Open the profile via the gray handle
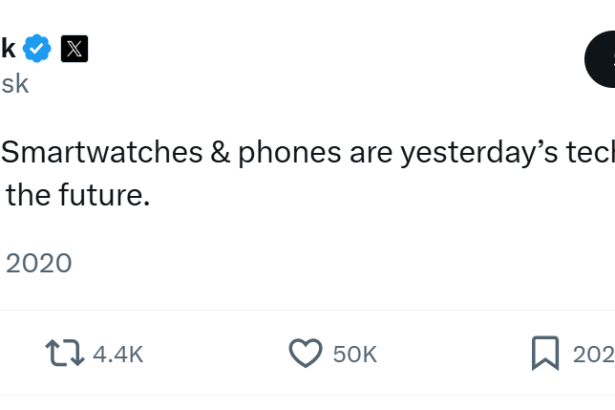The image size is (615, 410). (x=15, y=84)
